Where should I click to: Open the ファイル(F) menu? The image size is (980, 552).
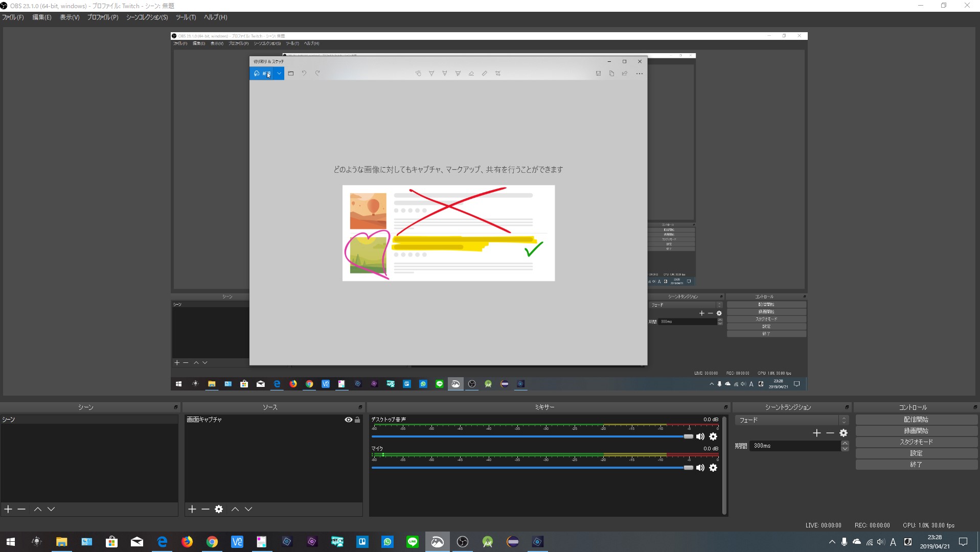13,17
